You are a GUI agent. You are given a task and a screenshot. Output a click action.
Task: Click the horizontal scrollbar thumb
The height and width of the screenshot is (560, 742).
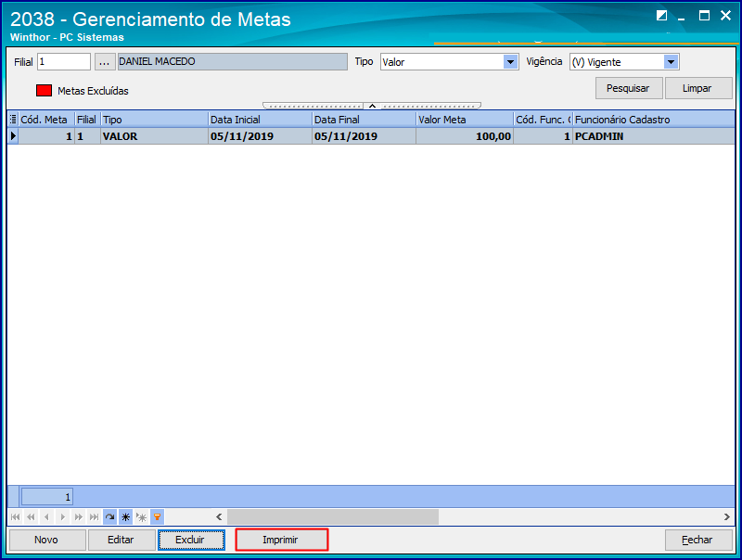333,517
